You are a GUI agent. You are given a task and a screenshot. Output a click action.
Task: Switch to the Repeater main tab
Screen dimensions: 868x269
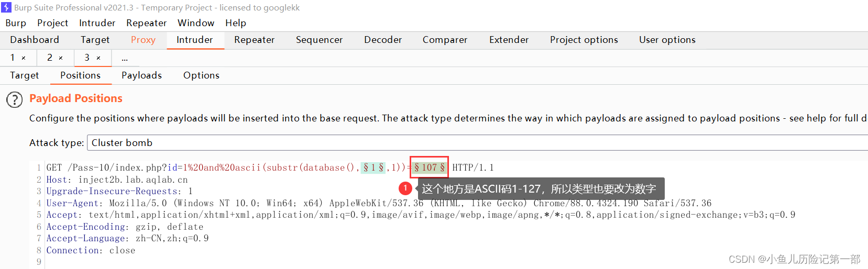(254, 40)
